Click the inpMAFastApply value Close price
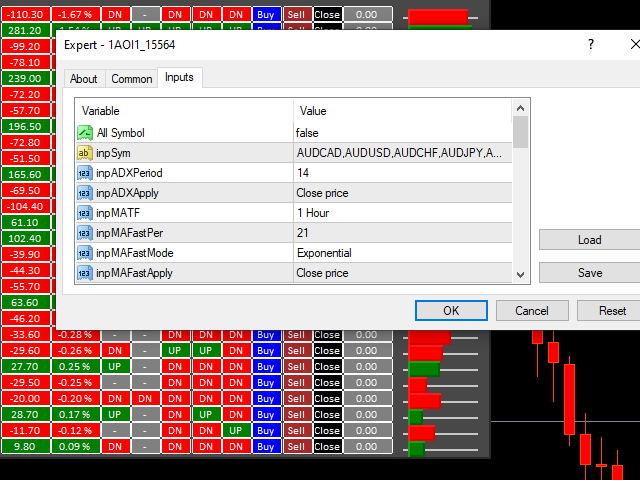This screenshot has height=480, width=640. tap(322, 273)
